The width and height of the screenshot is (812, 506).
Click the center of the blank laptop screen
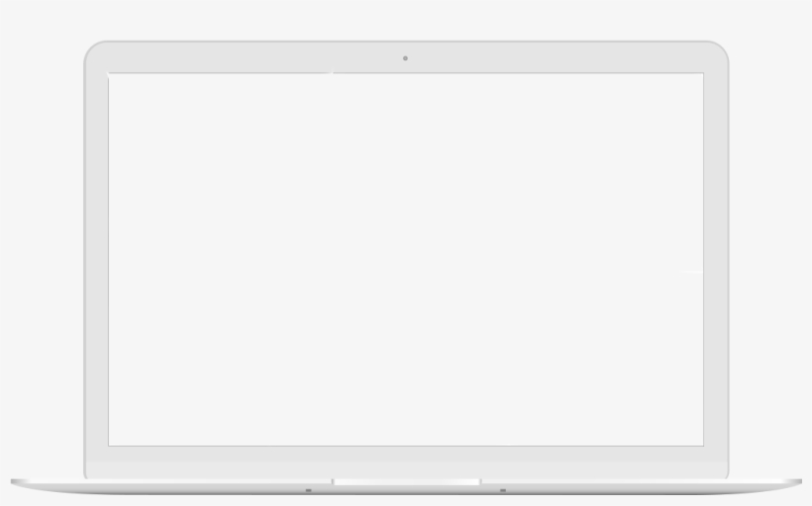(x=406, y=259)
